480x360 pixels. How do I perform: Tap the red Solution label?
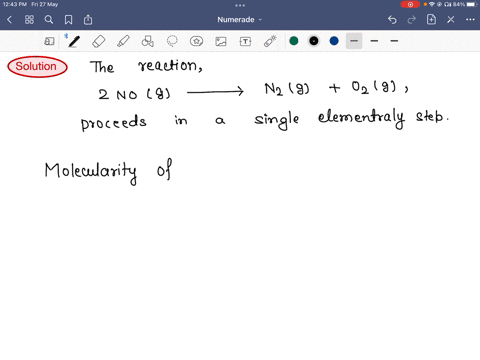(x=37, y=66)
